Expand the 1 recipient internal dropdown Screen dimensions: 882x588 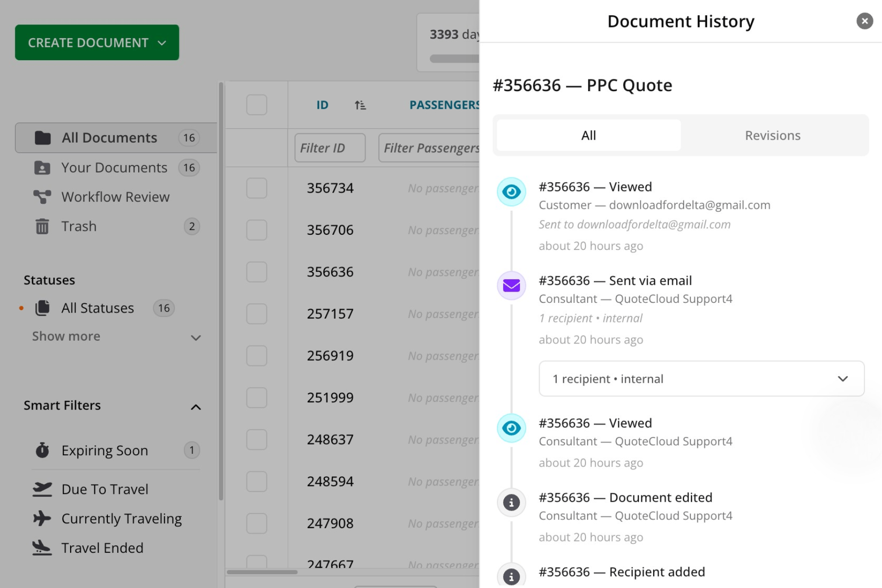click(x=701, y=379)
